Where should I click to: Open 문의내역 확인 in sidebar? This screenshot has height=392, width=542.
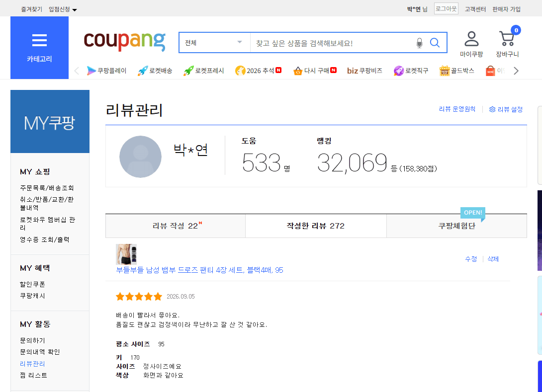[x=40, y=352]
